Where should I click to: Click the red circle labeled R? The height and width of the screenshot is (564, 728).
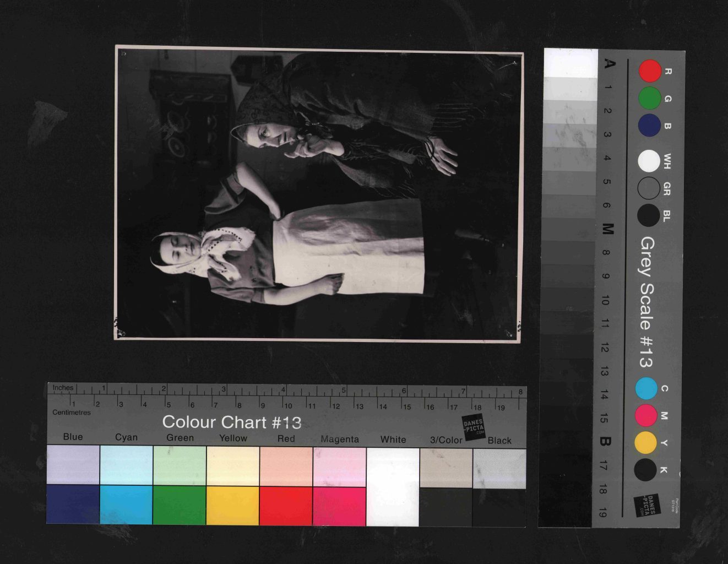pos(650,71)
